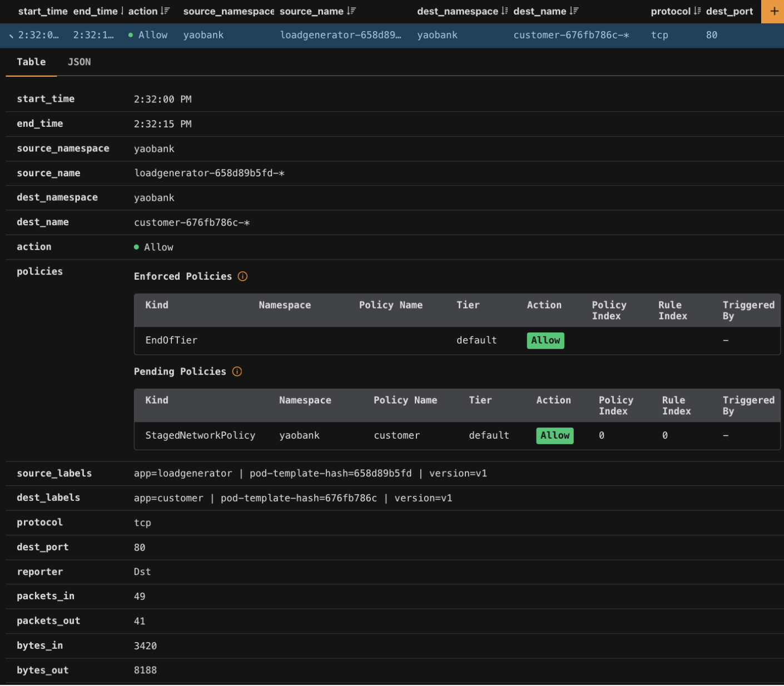Sort by dest_namespace column sort icon

504,11
